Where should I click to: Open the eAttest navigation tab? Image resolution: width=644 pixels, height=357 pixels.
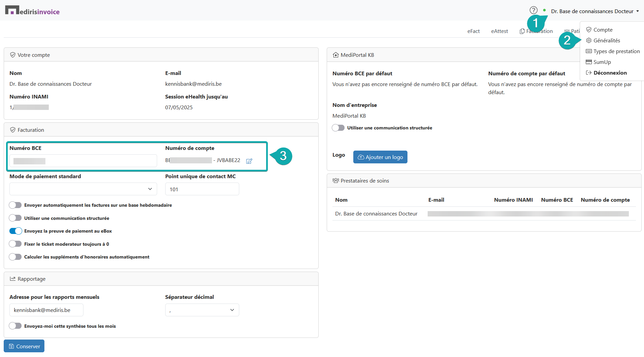coord(500,31)
